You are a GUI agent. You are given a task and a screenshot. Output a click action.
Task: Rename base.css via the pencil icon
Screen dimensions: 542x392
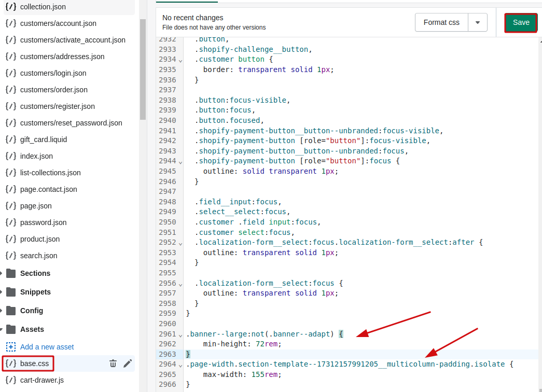(128, 363)
